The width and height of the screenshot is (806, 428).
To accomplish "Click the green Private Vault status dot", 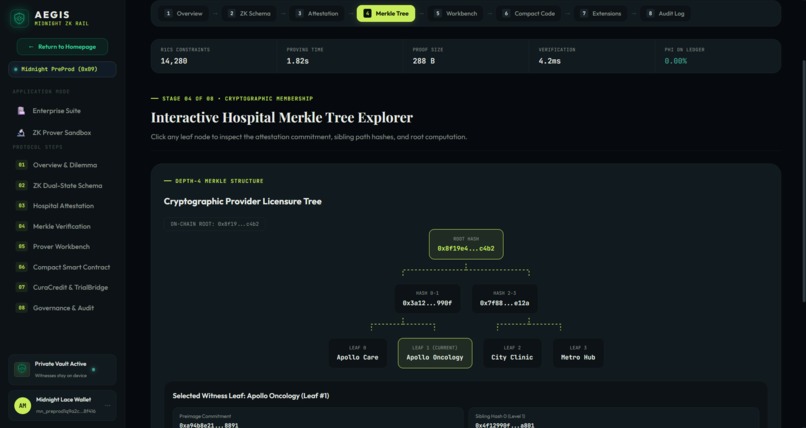I will (x=93, y=369).
